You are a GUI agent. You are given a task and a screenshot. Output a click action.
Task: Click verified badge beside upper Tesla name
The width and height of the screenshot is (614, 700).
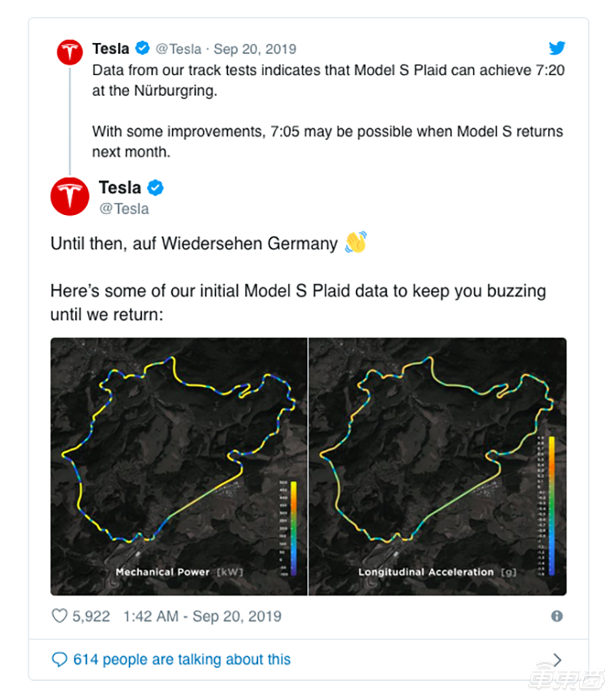pyautogui.click(x=143, y=48)
